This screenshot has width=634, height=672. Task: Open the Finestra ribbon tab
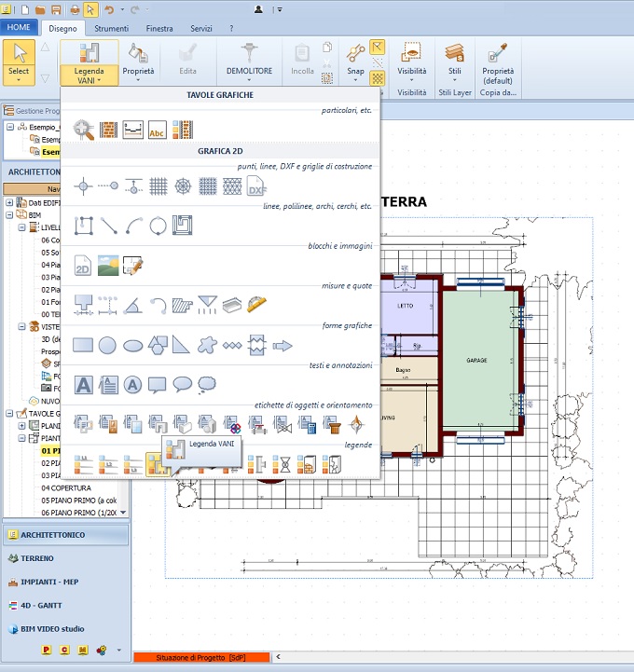[158, 28]
